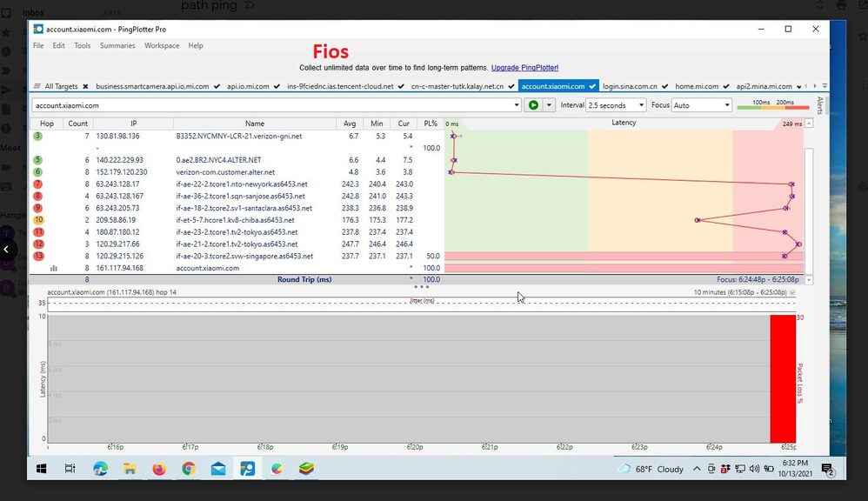Launch Firefox from the taskbar
The height and width of the screenshot is (501, 868).
tap(159, 469)
